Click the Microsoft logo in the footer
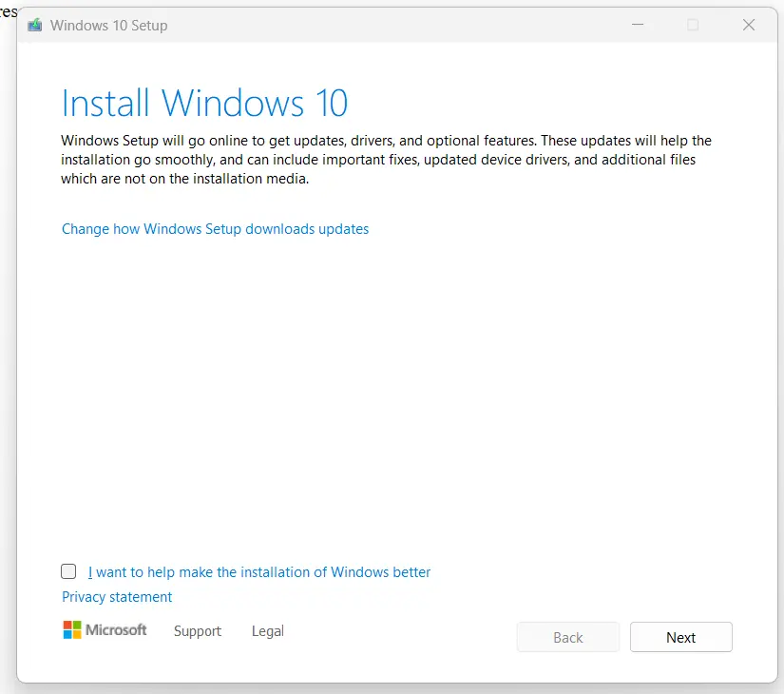Screen dimensions: 784x694 (x=105, y=630)
